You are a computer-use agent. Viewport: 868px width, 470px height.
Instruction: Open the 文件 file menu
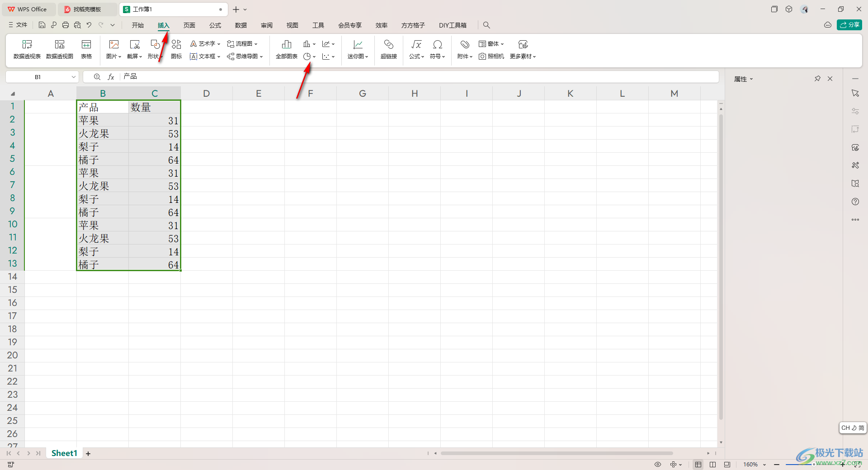tap(18, 25)
